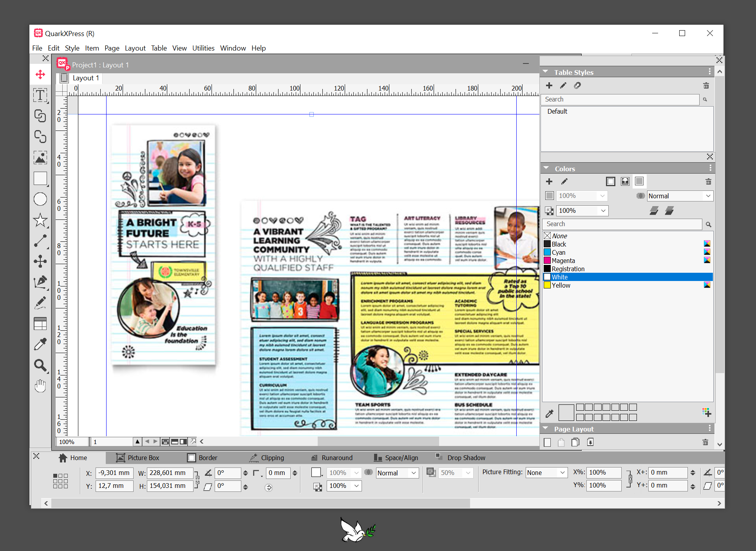Click the zoom percentage 100% field
The height and width of the screenshot is (551, 756).
pyautogui.click(x=72, y=442)
